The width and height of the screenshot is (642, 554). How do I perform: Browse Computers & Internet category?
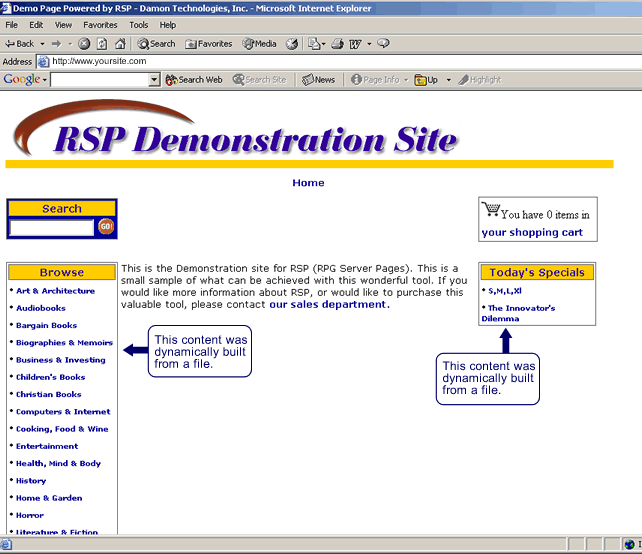click(x=63, y=412)
